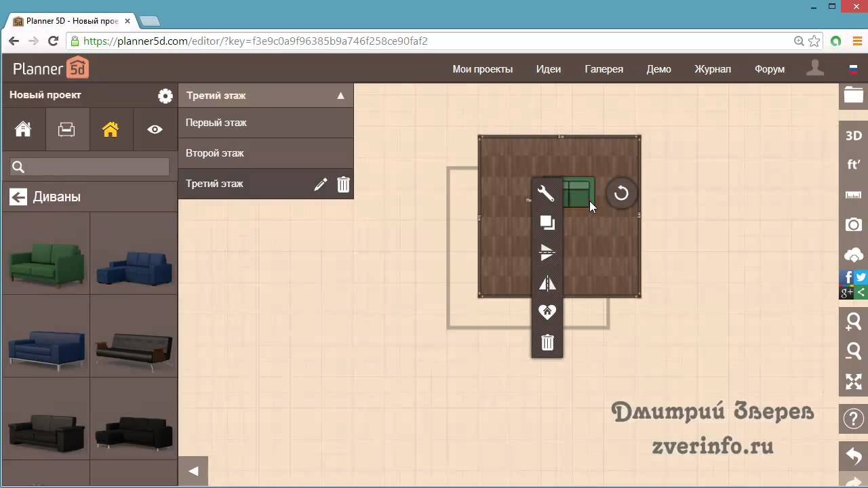The image size is (868, 488).
Task: Switch to Первый этаж floor
Action: (266, 123)
